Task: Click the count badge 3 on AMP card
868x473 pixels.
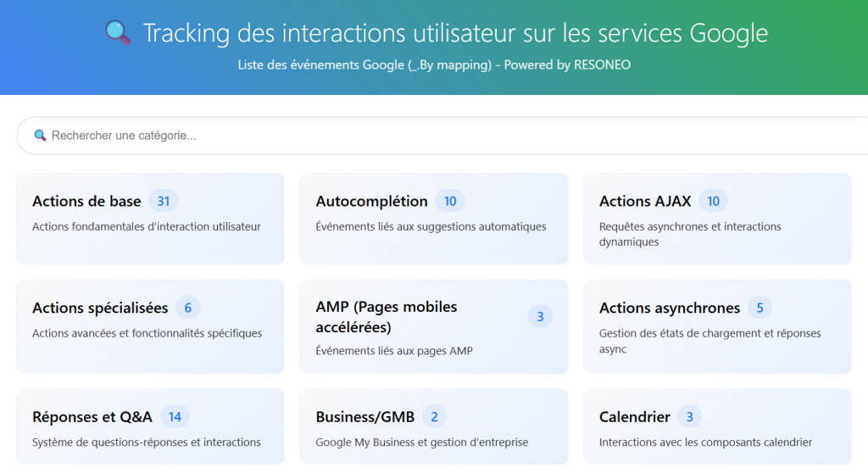Action: (540, 316)
